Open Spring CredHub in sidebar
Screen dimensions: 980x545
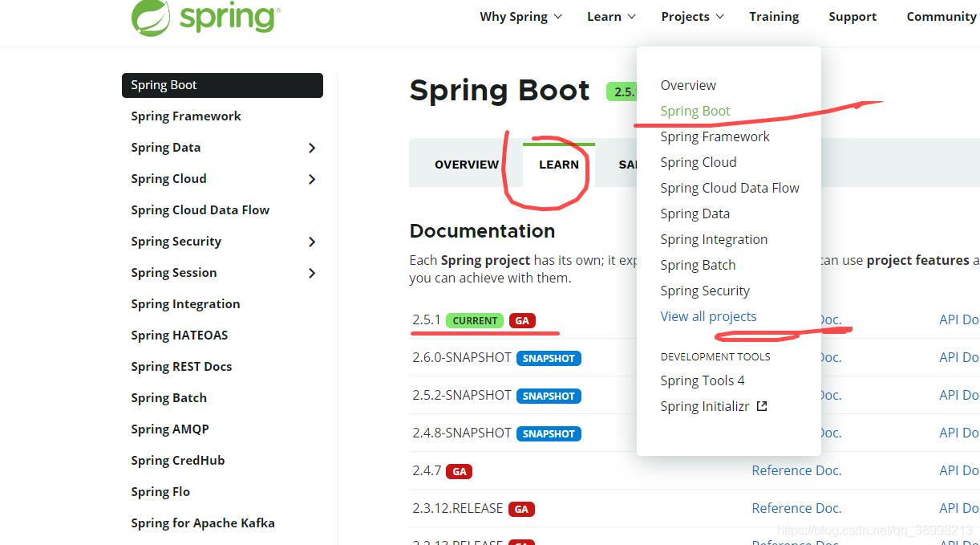coord(178,460)
